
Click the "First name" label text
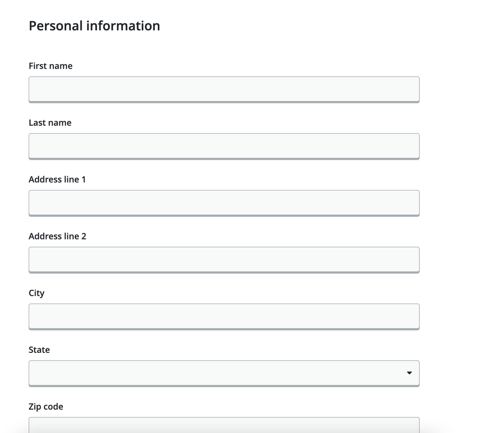coord(50,66)
